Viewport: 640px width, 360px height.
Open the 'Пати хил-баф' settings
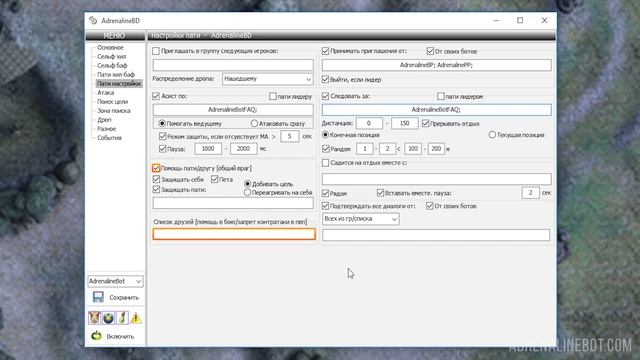pyautogui.click(x=116, y=75)
